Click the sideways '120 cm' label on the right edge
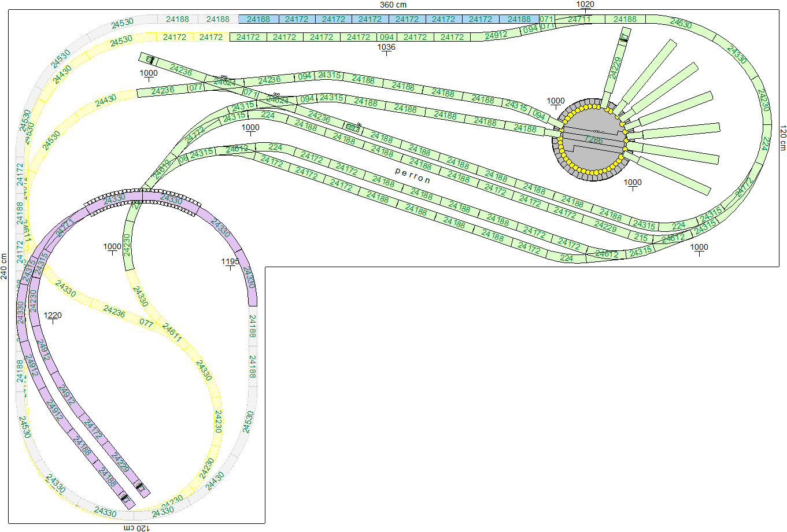The width and height of the screenshot is (787, 532). coord(783,138)
